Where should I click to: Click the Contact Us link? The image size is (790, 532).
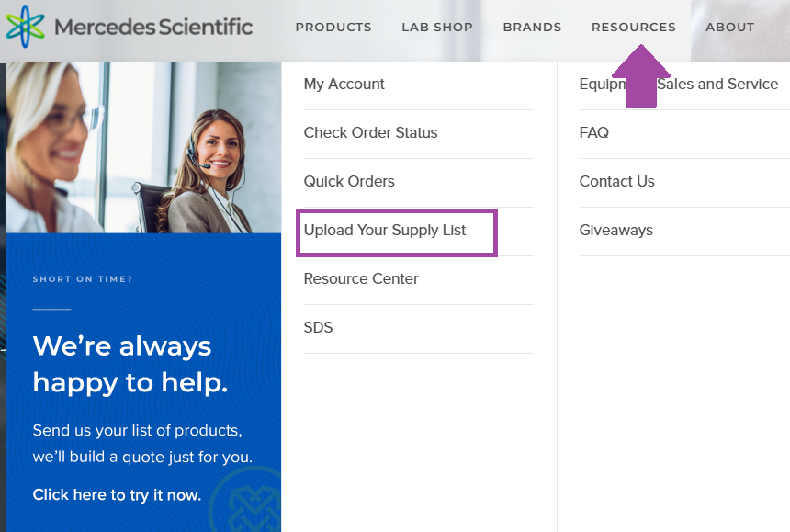[616, 182]
